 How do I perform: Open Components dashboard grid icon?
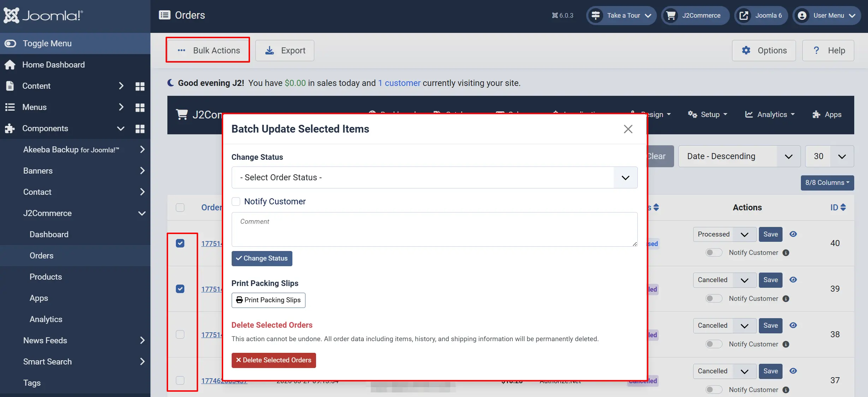tap(140, 129)
